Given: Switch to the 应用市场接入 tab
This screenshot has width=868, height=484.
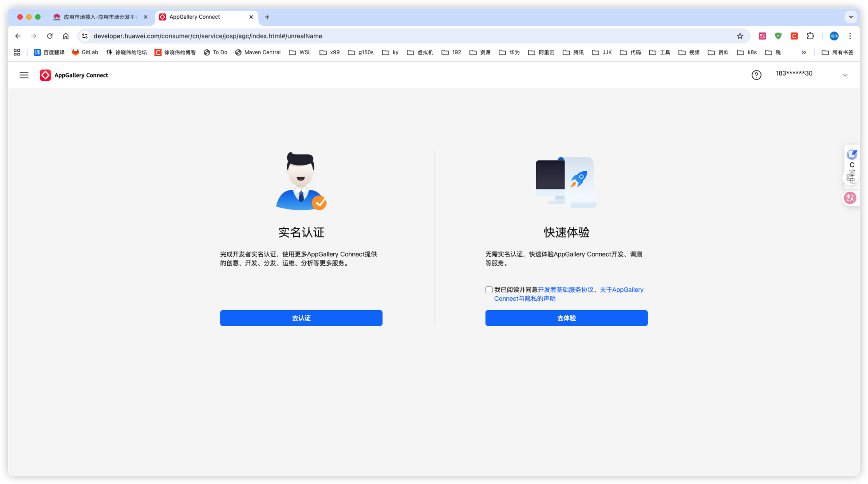Looking at the screenshot, I should coord(100,17).
